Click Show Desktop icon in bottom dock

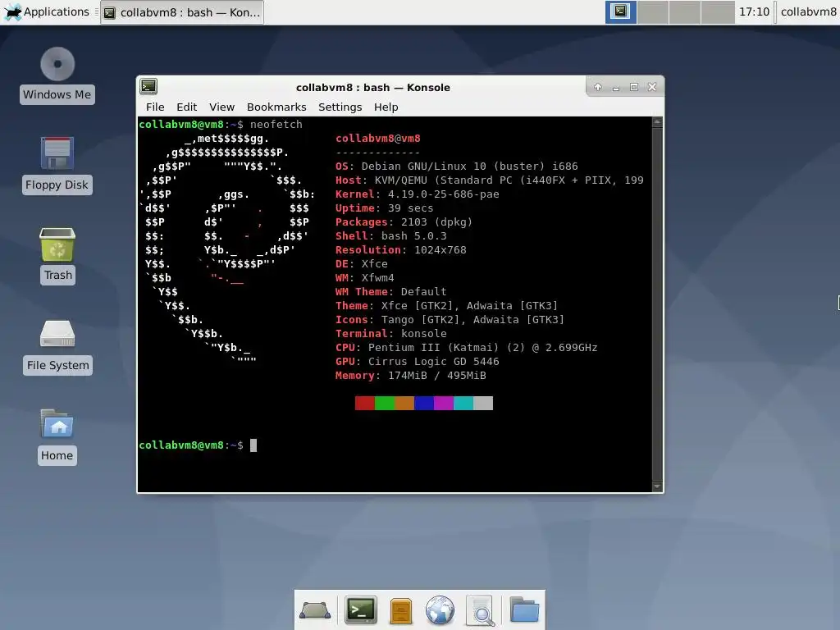point(315,610)
